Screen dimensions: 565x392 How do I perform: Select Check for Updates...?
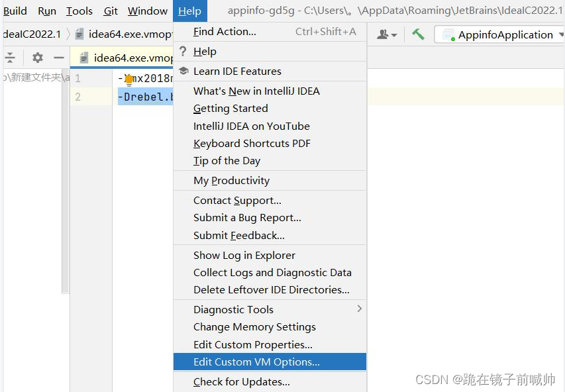click(270, 381)
